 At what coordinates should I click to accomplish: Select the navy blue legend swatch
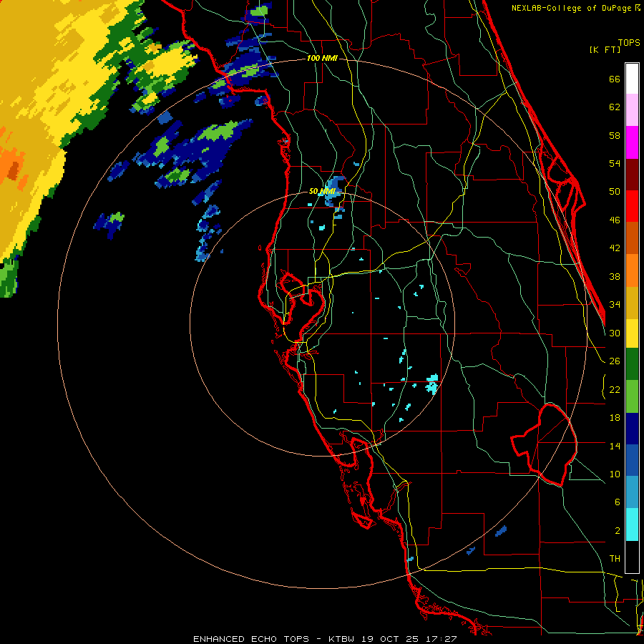pos(632,429)
